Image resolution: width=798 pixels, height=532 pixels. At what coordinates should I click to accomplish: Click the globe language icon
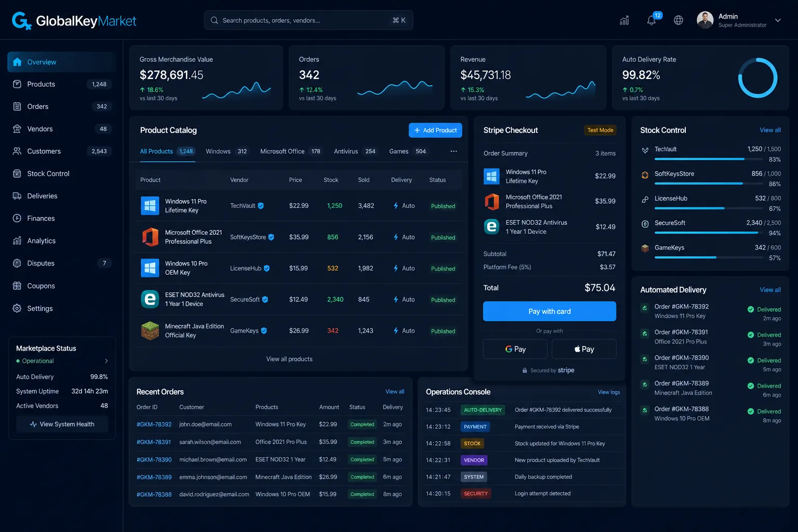tap(679, 20)
